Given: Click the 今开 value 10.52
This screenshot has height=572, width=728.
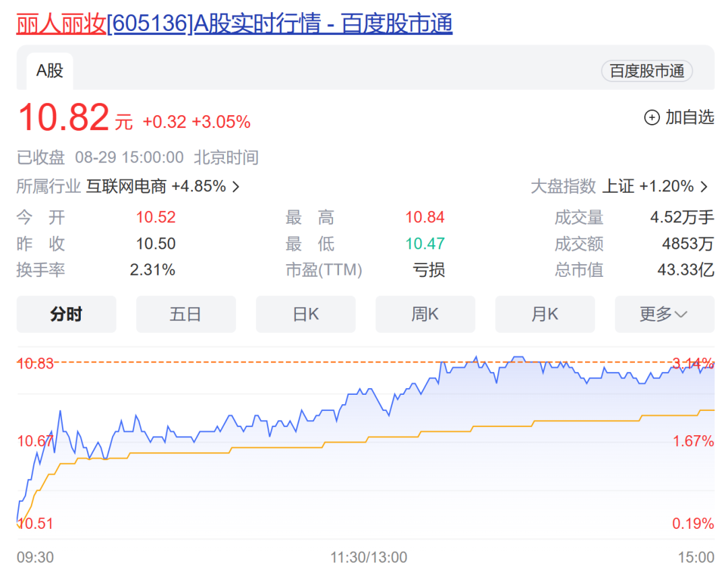Looking at the screenshot, I should [156, 217].
